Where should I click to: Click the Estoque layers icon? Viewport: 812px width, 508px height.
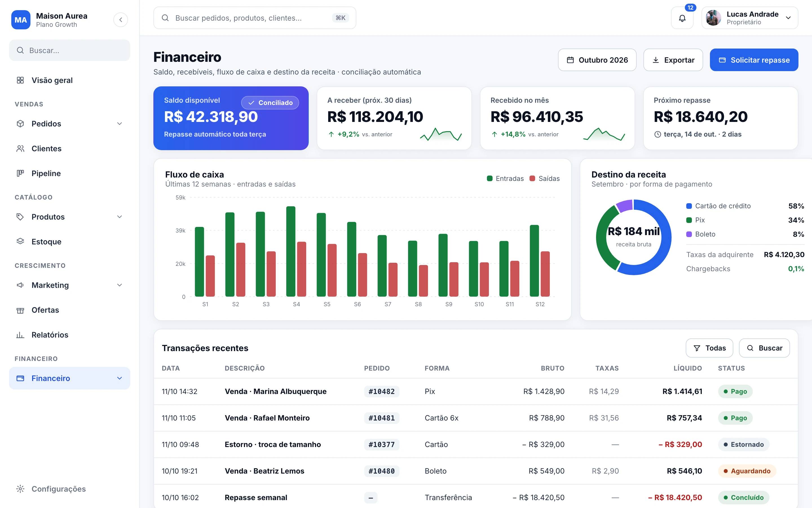tap(21, 242)
